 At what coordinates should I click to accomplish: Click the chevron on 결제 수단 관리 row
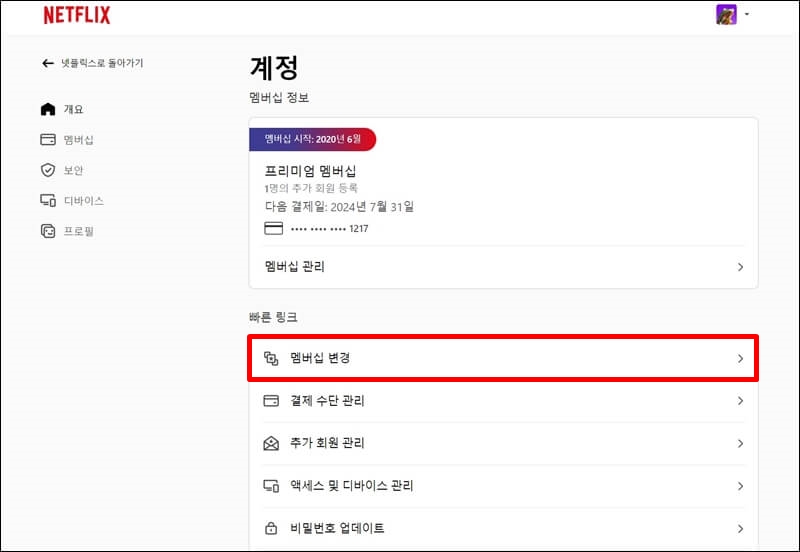[x=740, y=401]
